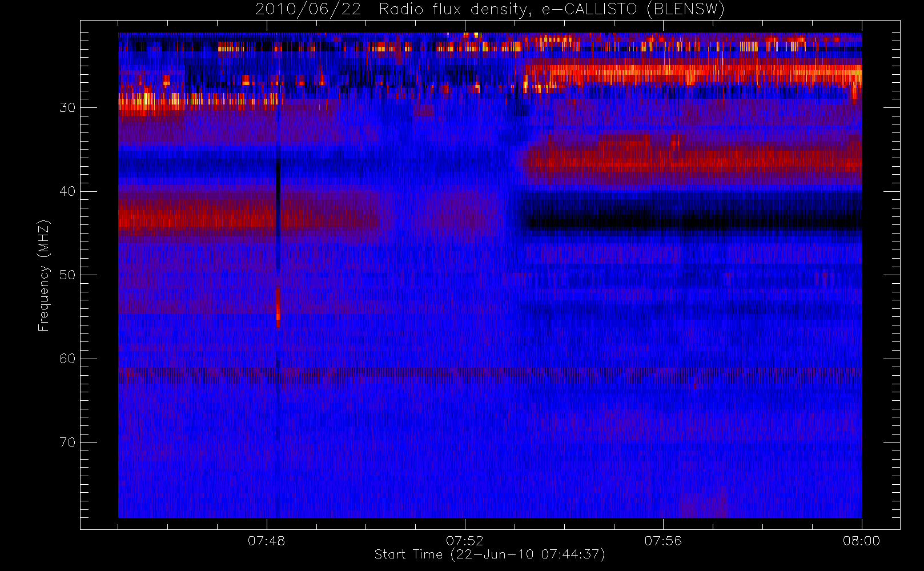Click the 30 MHz frequency tick label

(x=67, y=108)
